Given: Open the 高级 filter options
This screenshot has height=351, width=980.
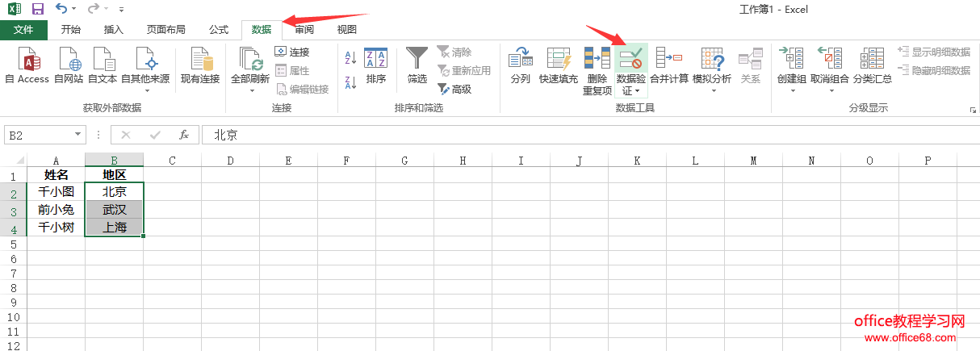Looking at the screenshot, I should 454,89.
